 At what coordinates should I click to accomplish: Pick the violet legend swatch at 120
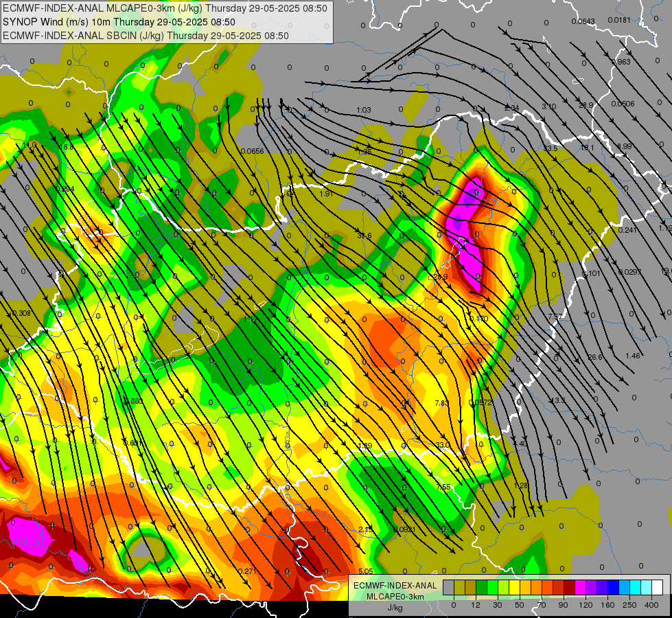tap(592, 588)
